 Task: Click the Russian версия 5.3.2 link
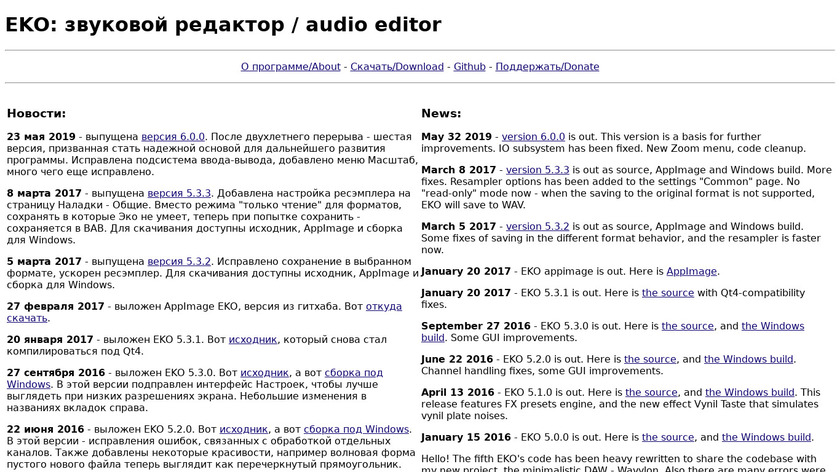[179, 261]
